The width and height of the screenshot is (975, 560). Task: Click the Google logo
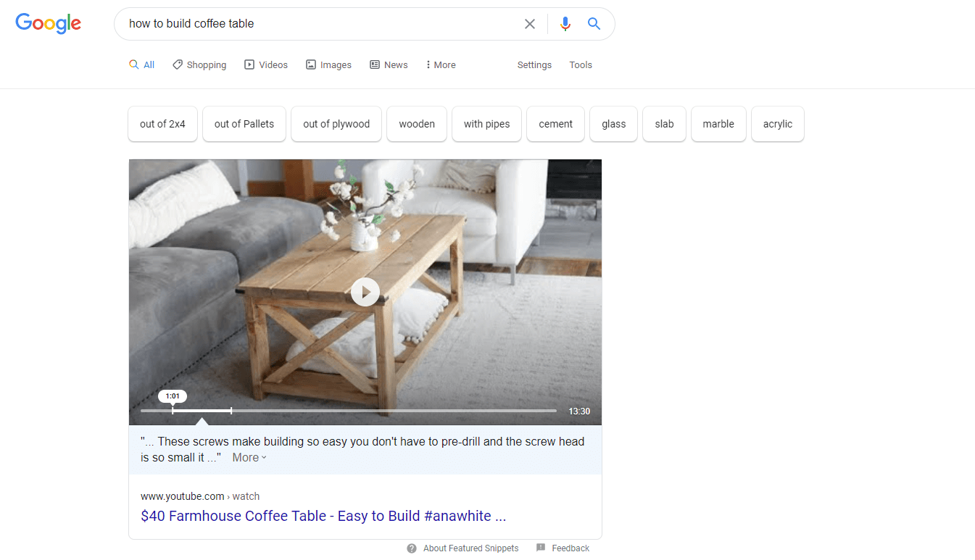pyautogui.click(x=48, y=23)
